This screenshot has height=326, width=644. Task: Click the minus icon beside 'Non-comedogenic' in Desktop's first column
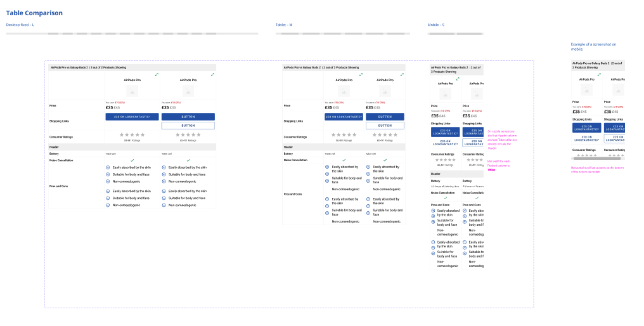(x=108, y=205)
